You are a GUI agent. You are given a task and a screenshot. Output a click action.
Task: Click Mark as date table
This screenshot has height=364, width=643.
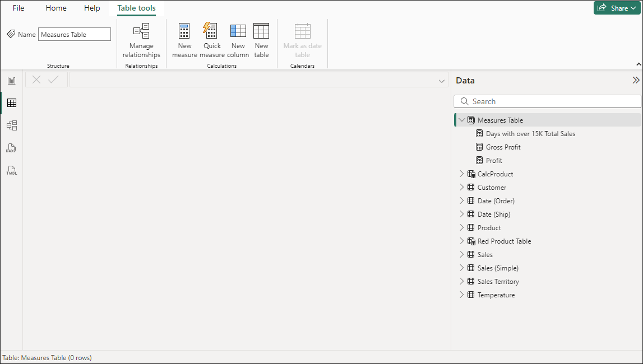(x=302, y=40)
